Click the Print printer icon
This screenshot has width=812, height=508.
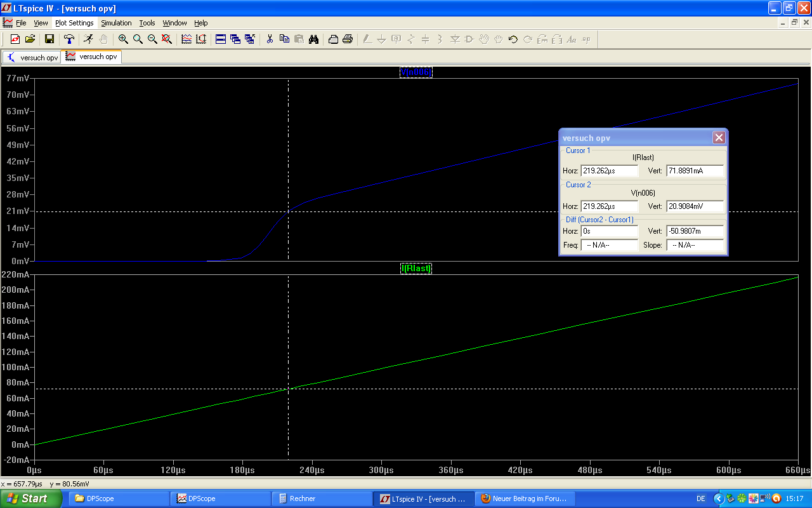click(x=348, y=39)
